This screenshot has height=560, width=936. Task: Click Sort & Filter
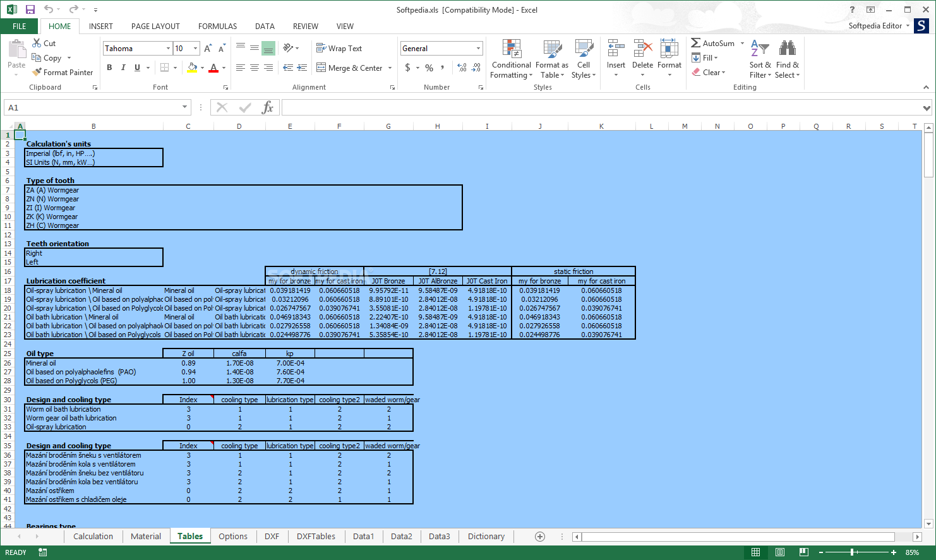(760, 59)
